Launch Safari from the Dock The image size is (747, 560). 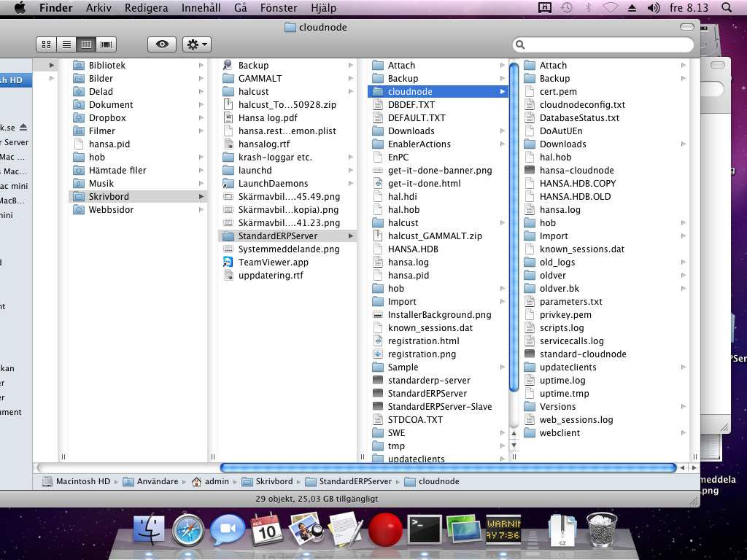click(x=189, y=529)
